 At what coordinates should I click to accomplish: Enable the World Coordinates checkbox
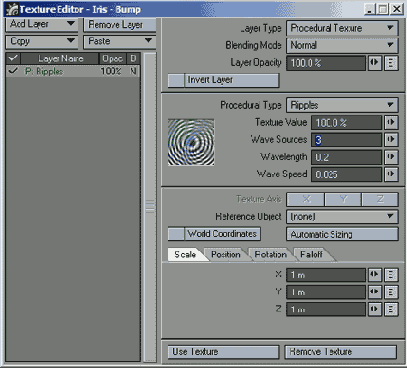pos(176,234)
